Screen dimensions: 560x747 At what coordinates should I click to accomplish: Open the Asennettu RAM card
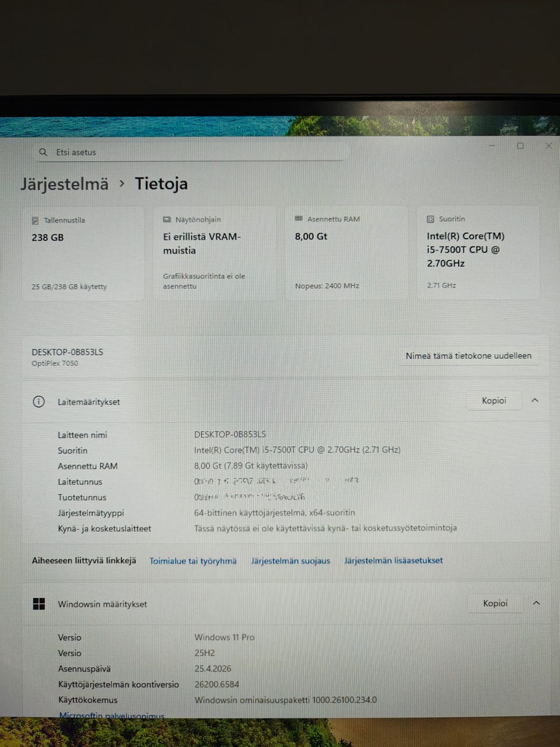tap(346, 253)
